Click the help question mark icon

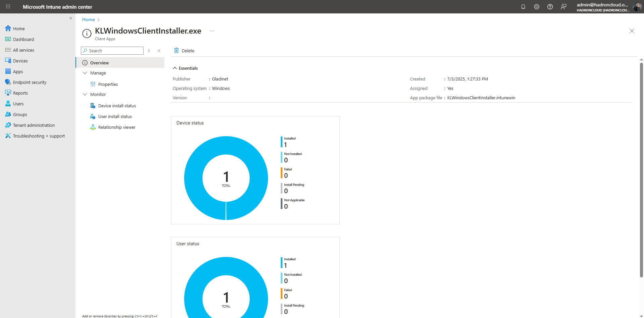tap(550, 7)
